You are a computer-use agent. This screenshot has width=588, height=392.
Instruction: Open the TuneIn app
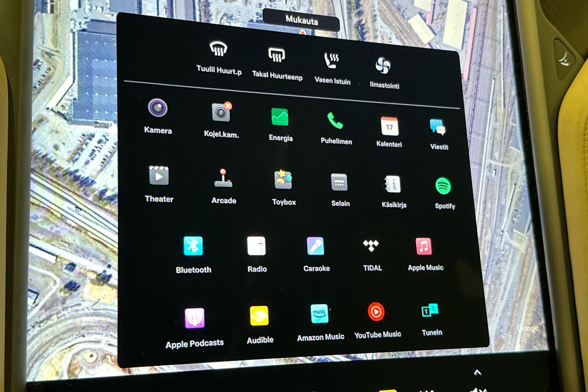tap(431, 320)
